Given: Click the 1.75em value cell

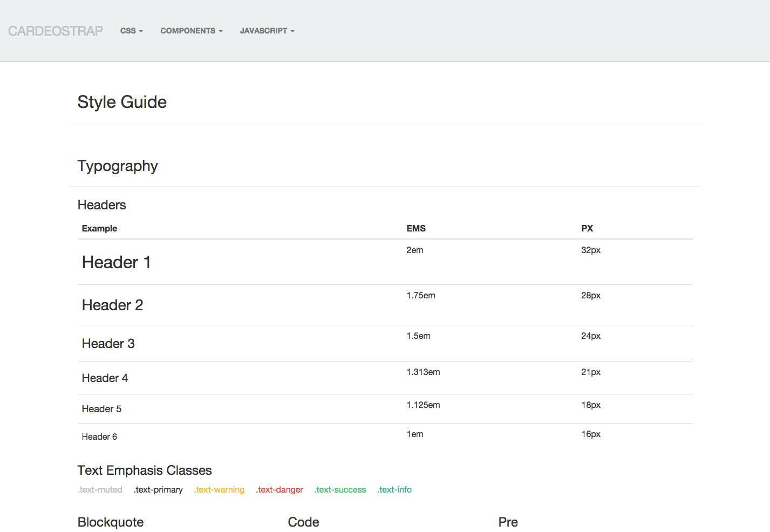Looking at the screenshot, I should coord(421,296).
